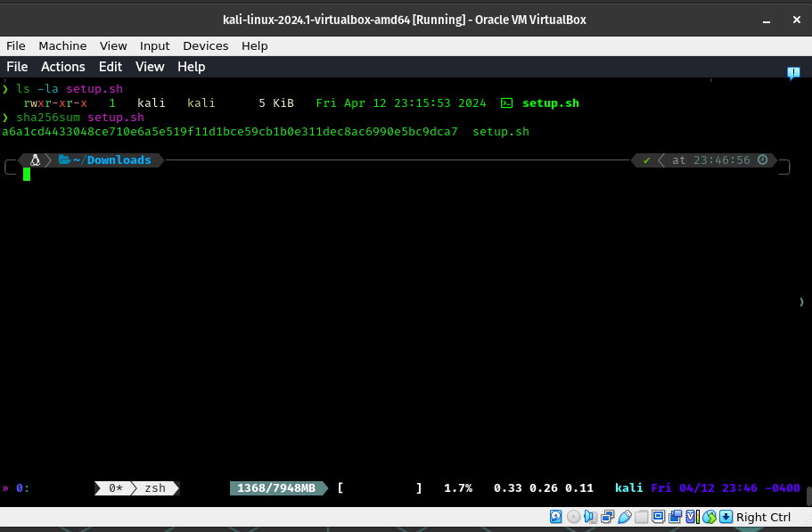Click the Right Ctrl host key label
Screen dimensions: 812x532
click(763, 517)
